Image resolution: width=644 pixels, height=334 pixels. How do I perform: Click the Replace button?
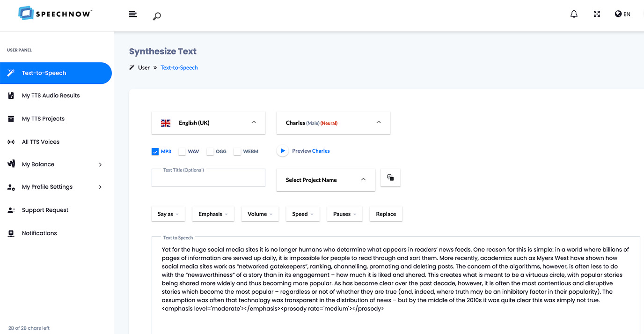[386, 214]
